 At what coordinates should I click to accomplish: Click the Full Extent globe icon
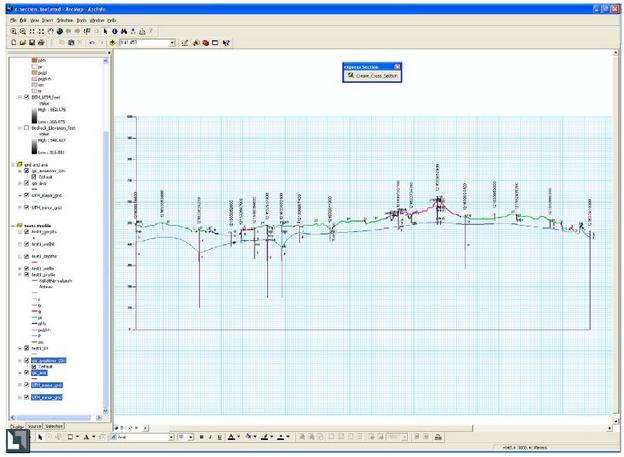pyautogui.click(x=60, y=31)
